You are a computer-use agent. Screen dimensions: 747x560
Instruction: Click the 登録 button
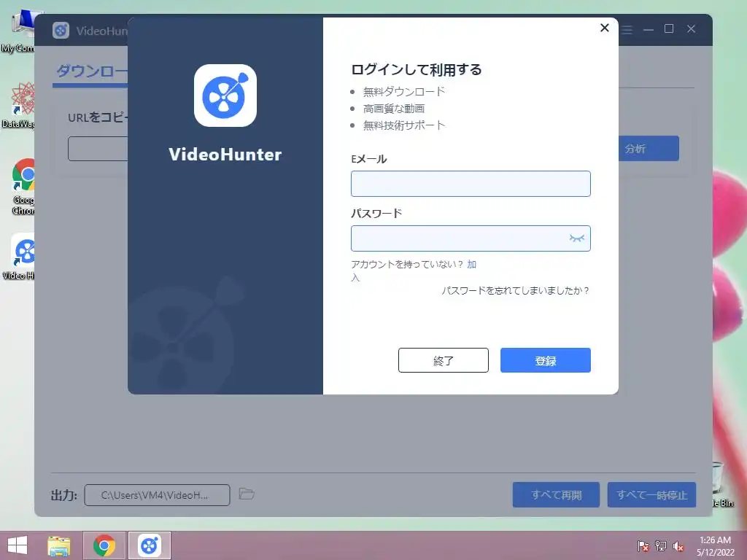[x=545, y=360]
